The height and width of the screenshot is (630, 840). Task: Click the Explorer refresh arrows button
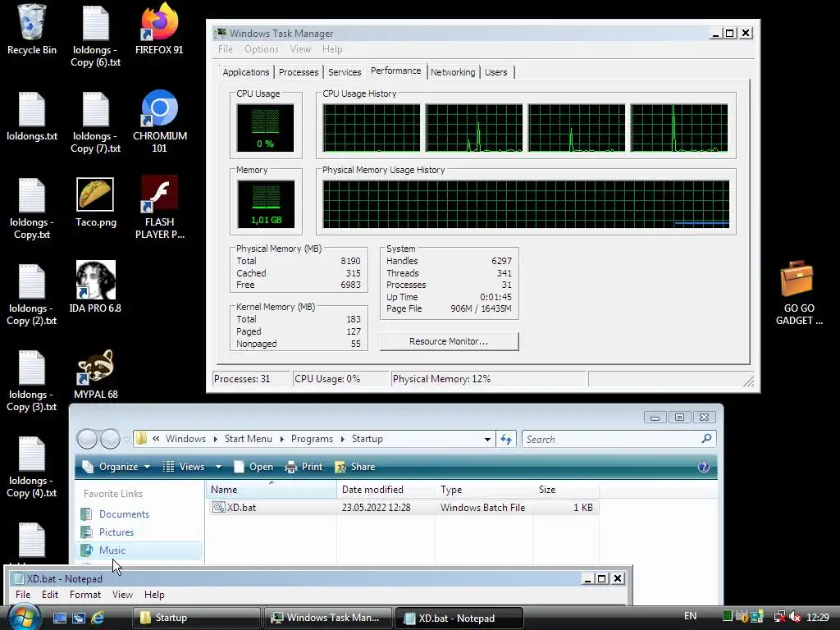(506, 440)
